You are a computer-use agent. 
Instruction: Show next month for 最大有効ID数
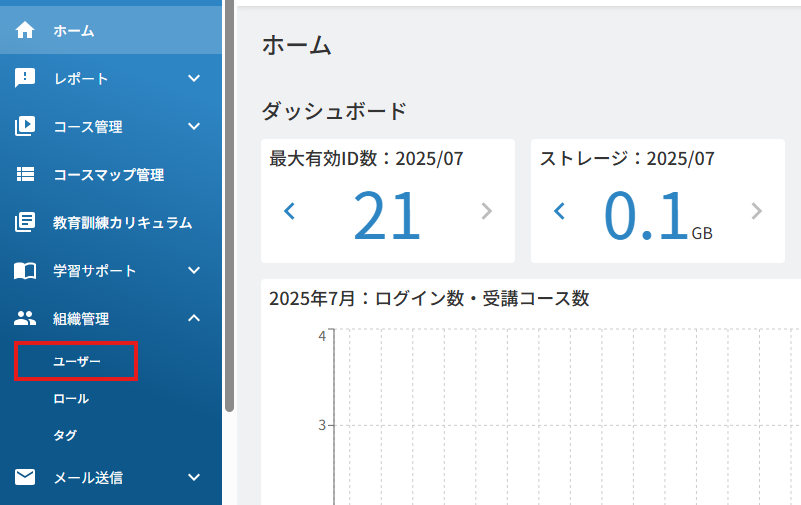coord(487,211)
